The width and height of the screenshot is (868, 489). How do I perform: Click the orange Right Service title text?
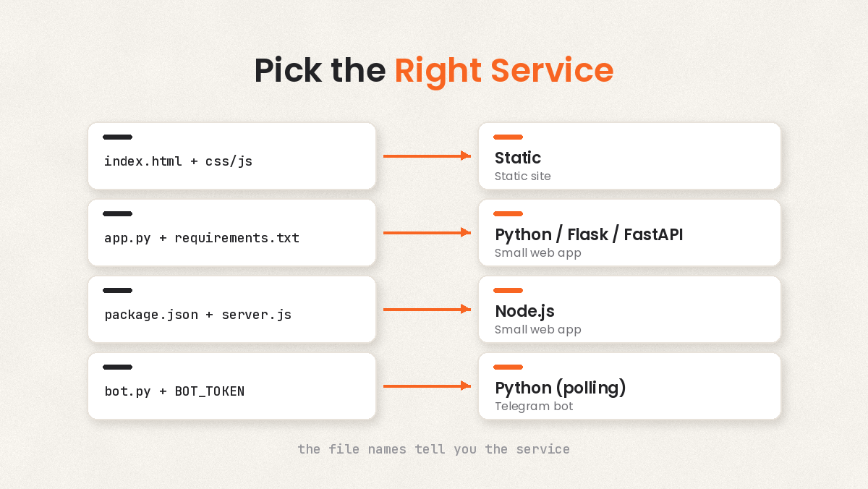click(504, 71)
